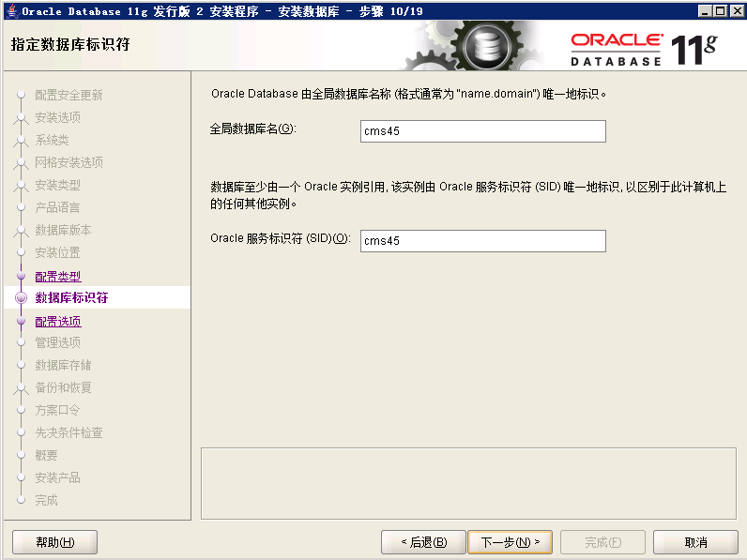Click the 网格安装选项 step in sidebar

coord(69,162)
